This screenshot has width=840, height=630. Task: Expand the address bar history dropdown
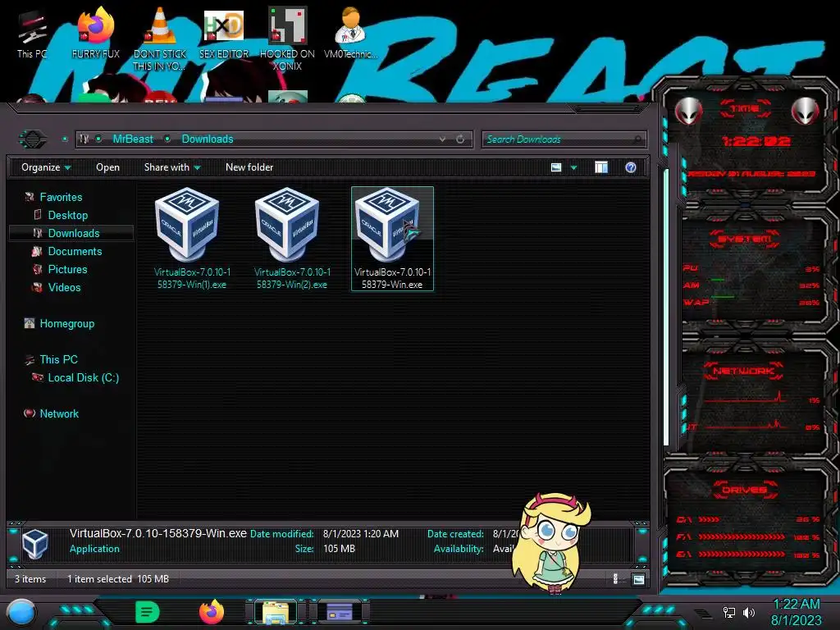coord(442,139)
